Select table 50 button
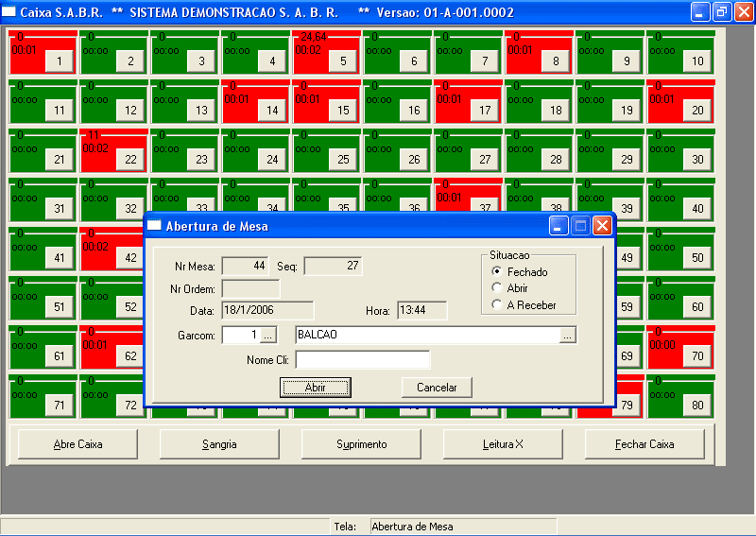 point(697,258)
